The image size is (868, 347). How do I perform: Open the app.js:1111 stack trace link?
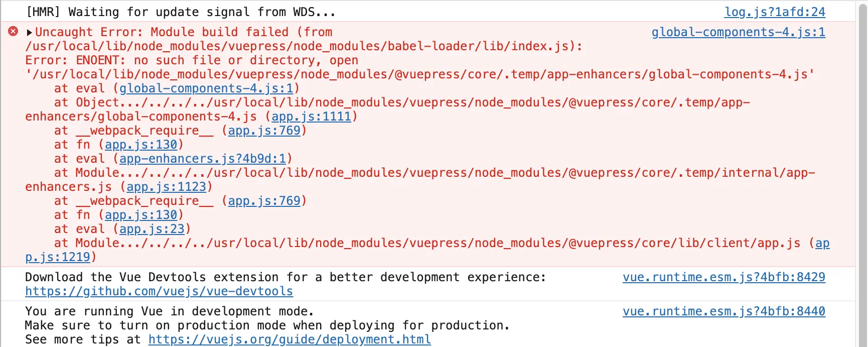tap(311, 117)
